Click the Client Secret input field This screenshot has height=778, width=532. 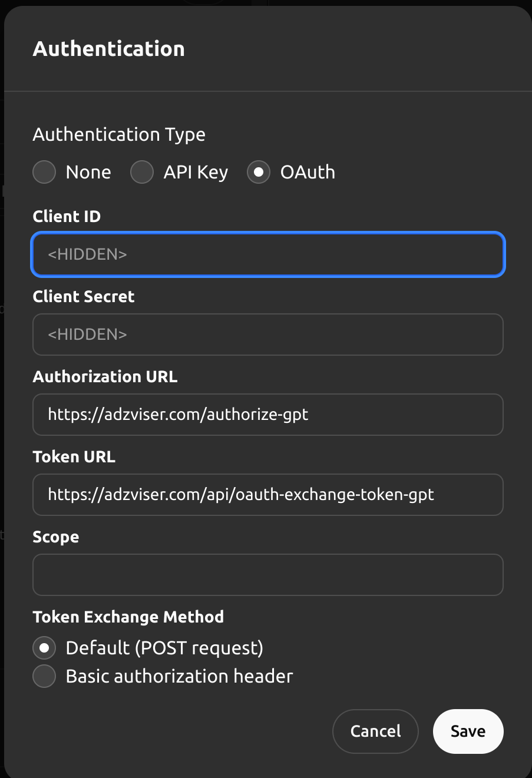pos(268,334)
